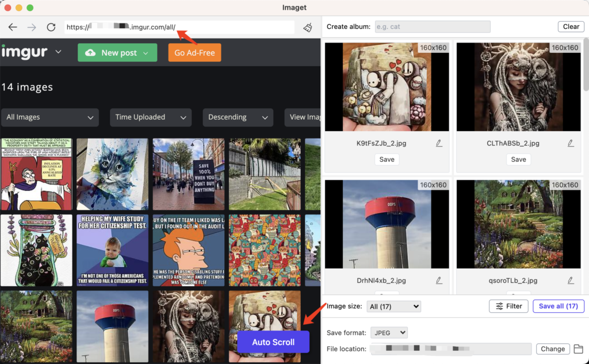
Task: Click the browser refresh icon
Action: point(52,26)
